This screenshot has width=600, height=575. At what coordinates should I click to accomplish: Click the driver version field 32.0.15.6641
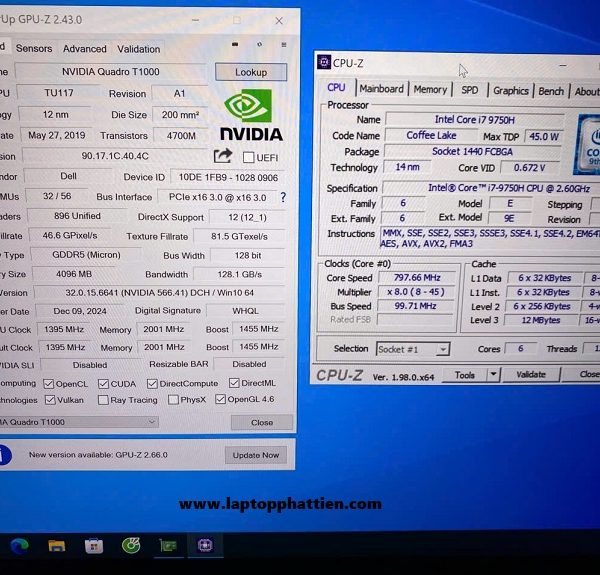pos(160,293)
